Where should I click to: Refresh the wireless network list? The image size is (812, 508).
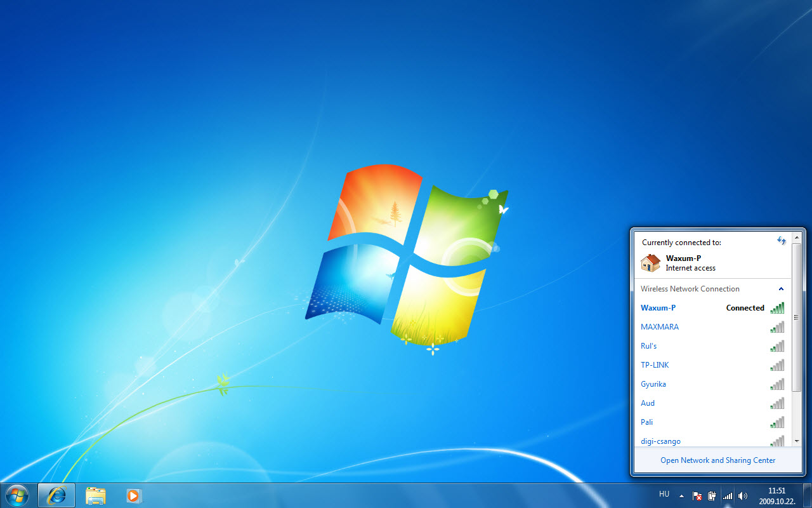tap(782, 241)
